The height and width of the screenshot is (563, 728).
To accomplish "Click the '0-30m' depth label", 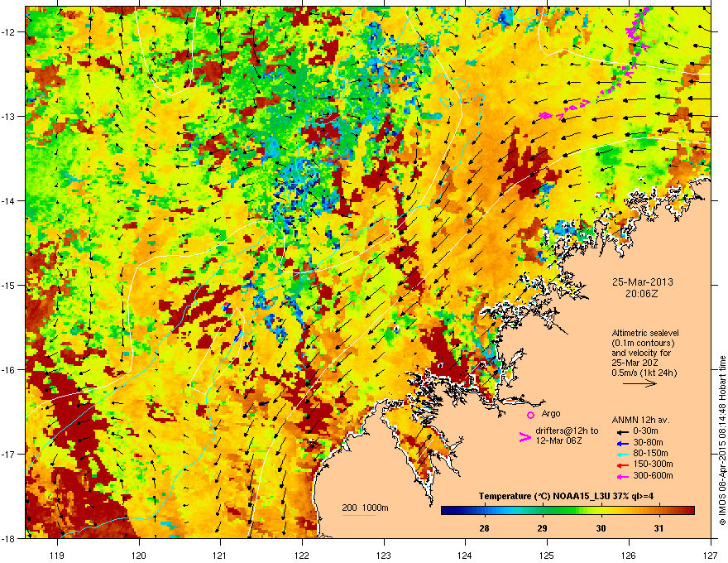I will (645, 431).
